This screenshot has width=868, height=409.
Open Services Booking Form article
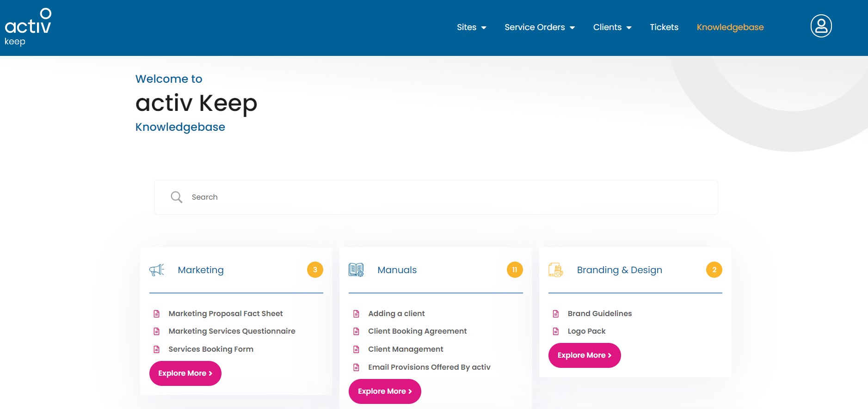tap(211, 349)
